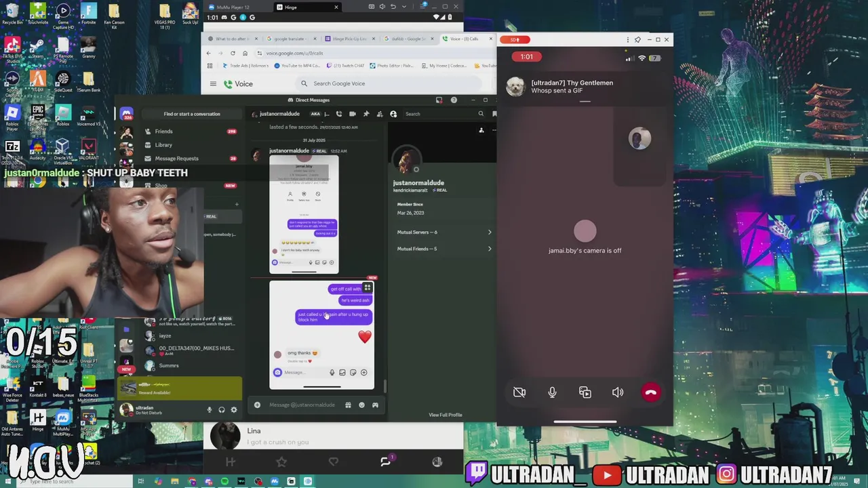Start video call in Discord header
Viewport: 868px width, 488px height.
coord(353,114)
